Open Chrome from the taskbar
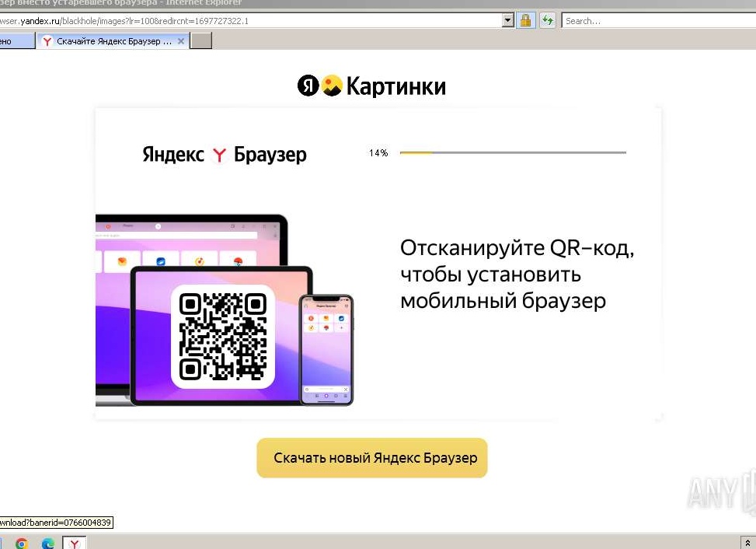The image size is (756, 549). 21,544
